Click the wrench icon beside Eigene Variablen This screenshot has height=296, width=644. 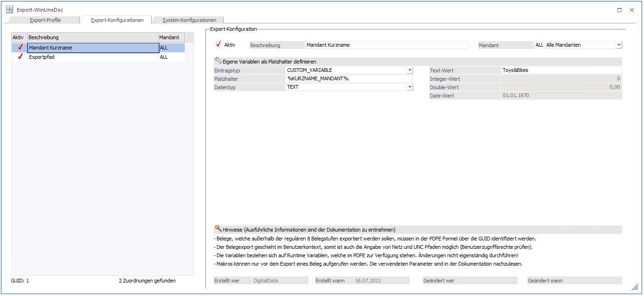(218, 61)
